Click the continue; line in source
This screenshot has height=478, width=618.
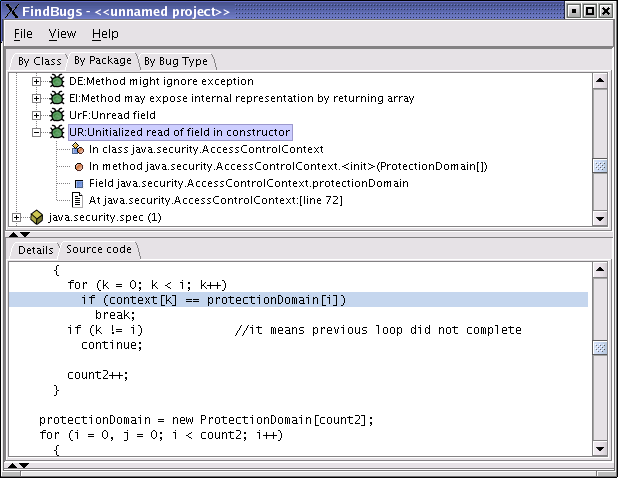(112, 345)
